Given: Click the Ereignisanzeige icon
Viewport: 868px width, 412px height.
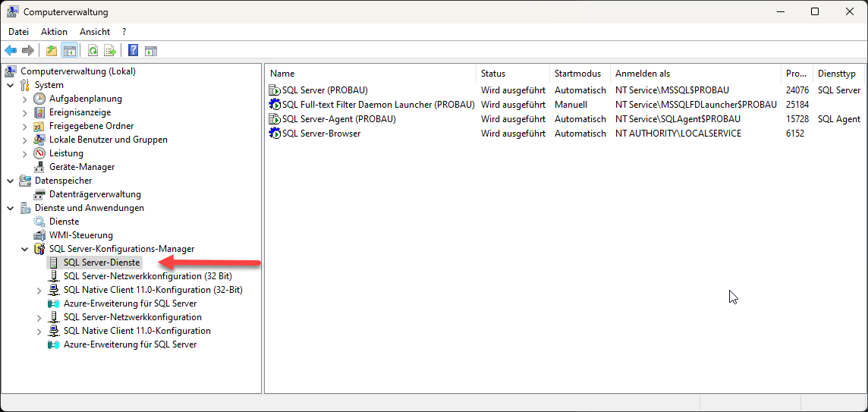Looking at the screenshot, I should coord(39,112).
